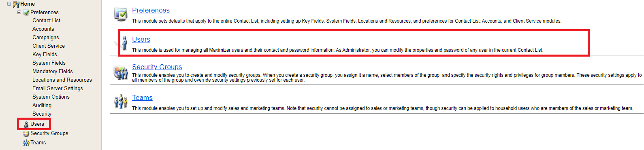Click the Security Groups icon in sidebar tree
This screenshot has width=644, height=150.
pyautogui.click(x=26, y=133)
